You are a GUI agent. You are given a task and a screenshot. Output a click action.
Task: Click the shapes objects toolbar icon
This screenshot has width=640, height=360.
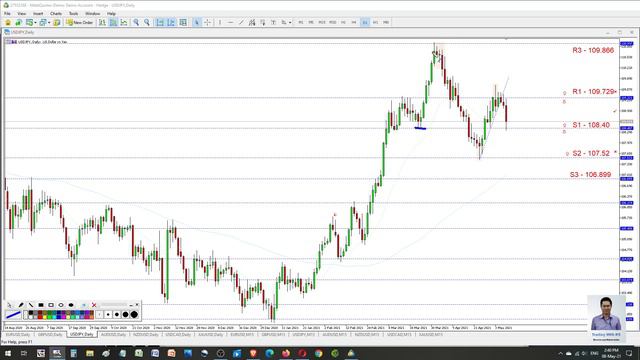coord(284,22)
